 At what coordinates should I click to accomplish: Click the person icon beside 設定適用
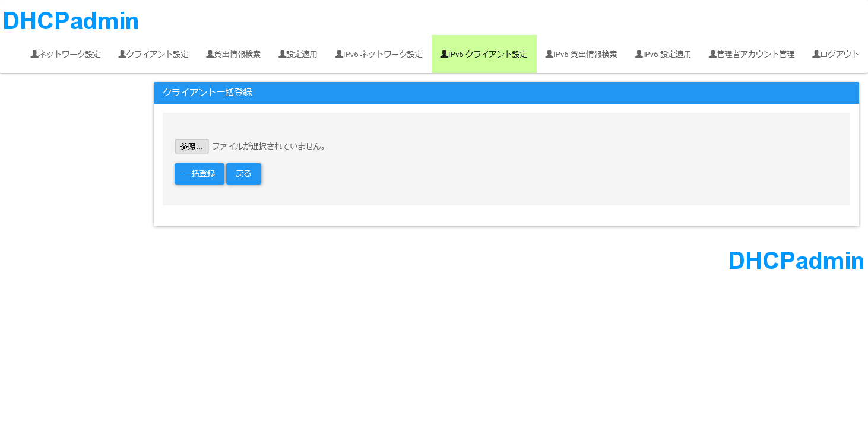pos(283,54)
